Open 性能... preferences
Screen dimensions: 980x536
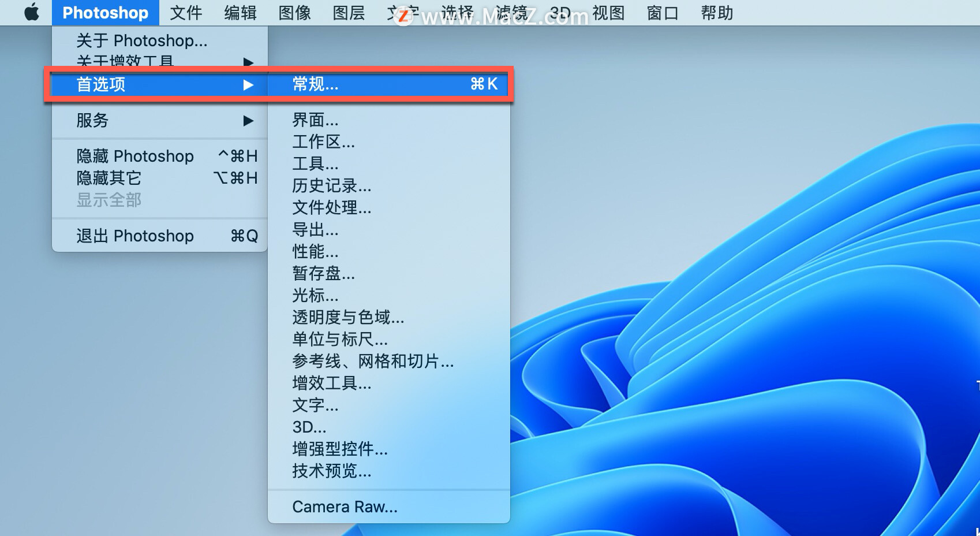(389, 252)
